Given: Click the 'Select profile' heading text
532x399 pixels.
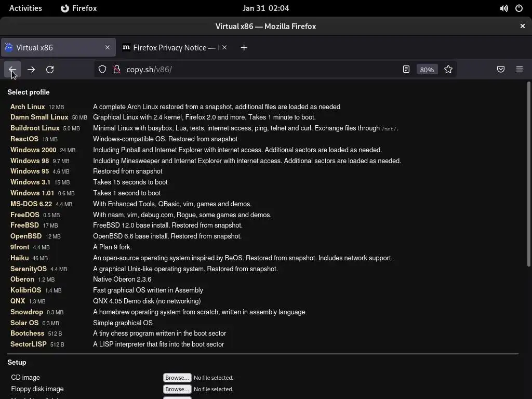Looking at the screenshot, I should coord(29,92).
